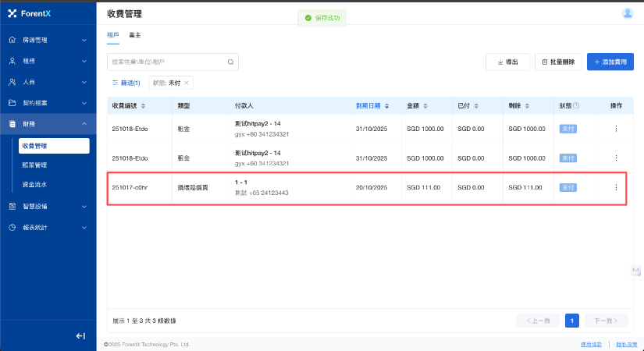Switch to the 業主 tab
Image resolution: width=644 pixels, height=351 pixels.
pos(134,35)
